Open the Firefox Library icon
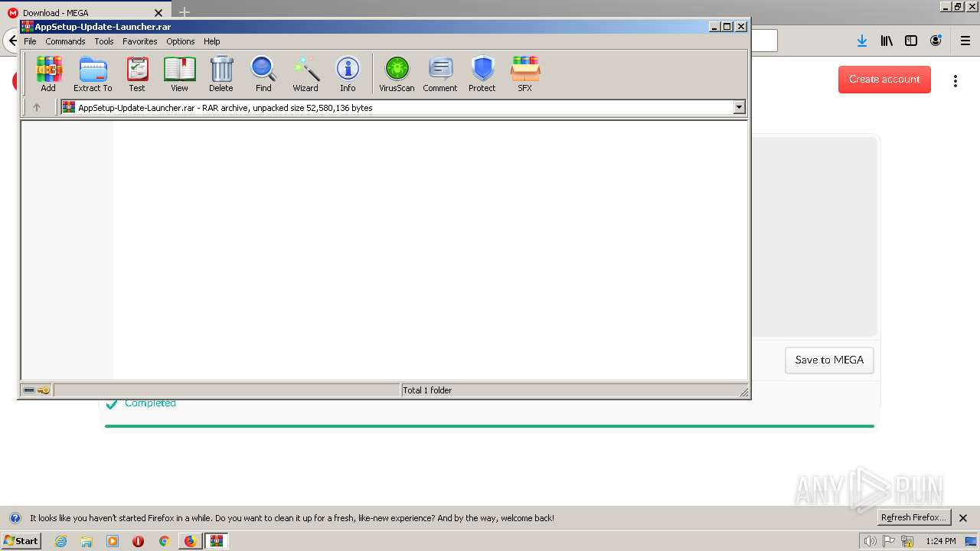Viewport: 980px width, 551px height. [887, 41]
